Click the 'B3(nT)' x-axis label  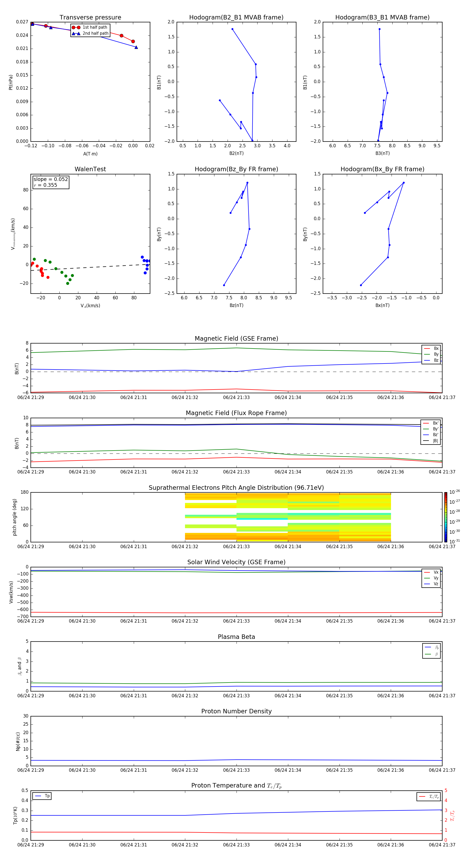pyautogui.click(x=382, y=153)
